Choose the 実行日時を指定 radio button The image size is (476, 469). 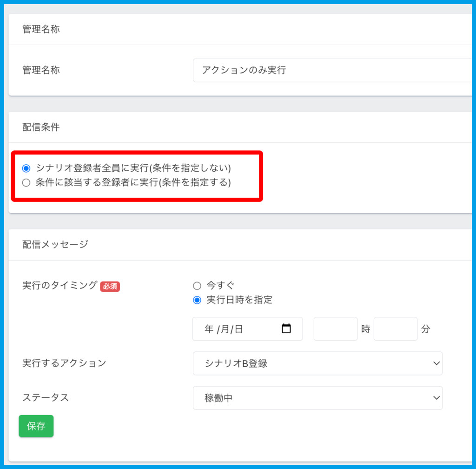pyautogui.click(x=197, y=300)
